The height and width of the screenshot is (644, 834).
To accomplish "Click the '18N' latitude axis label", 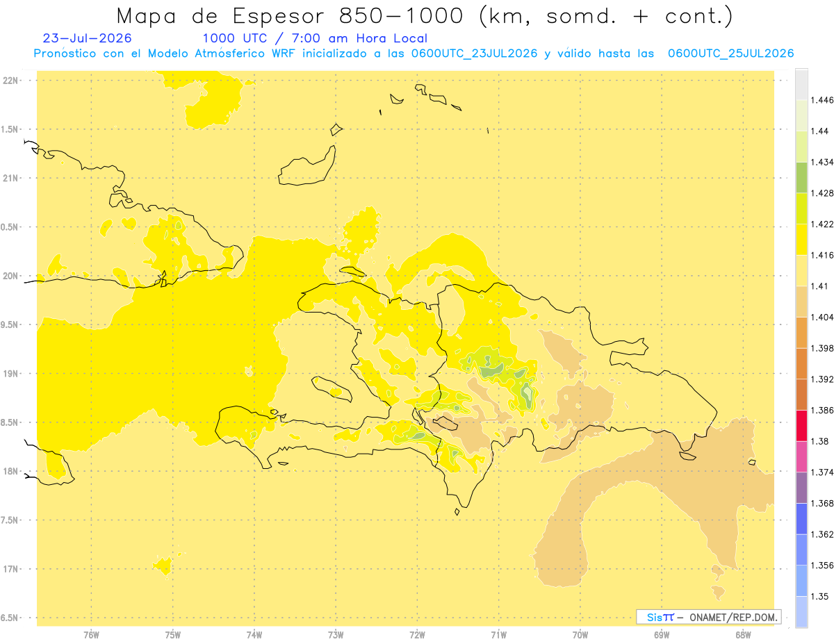I will 10,471.
